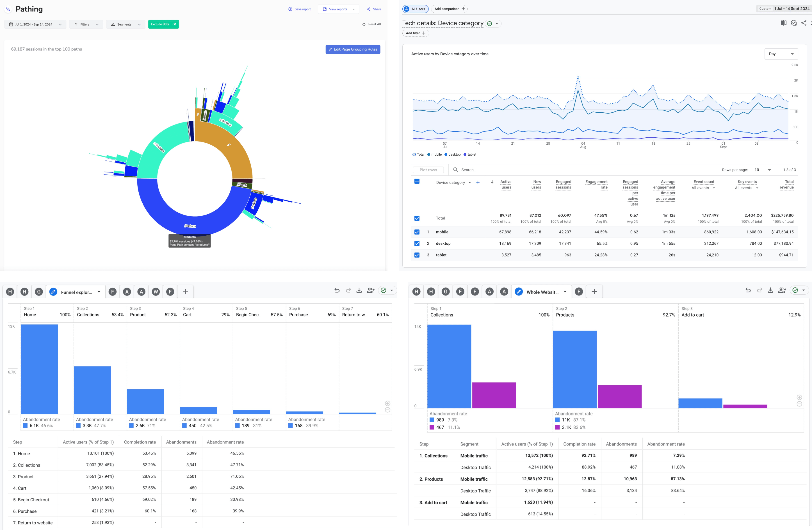Download the Funnel exploration report

pos(359,290)
